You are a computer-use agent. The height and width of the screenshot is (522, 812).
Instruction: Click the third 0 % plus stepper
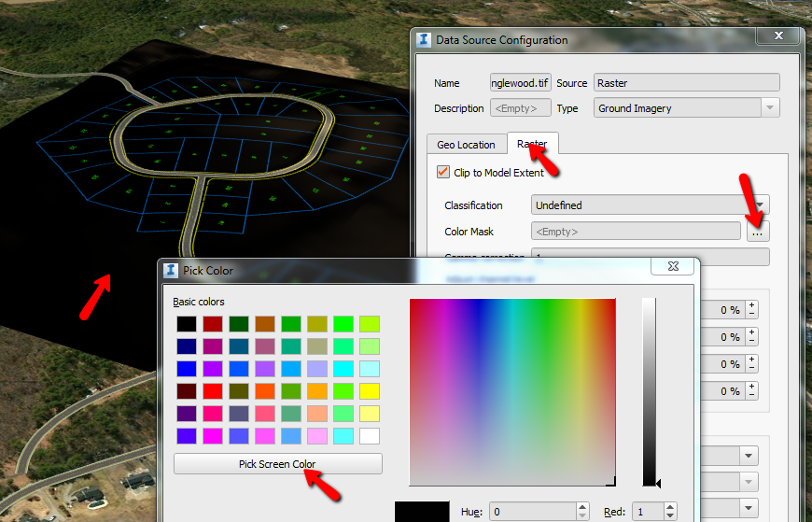[x=752, y=360]
